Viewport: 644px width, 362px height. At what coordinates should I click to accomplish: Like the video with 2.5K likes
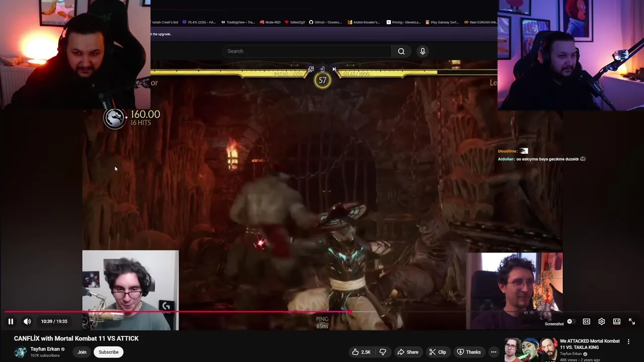pyautogui.click(x=361, y=352)
